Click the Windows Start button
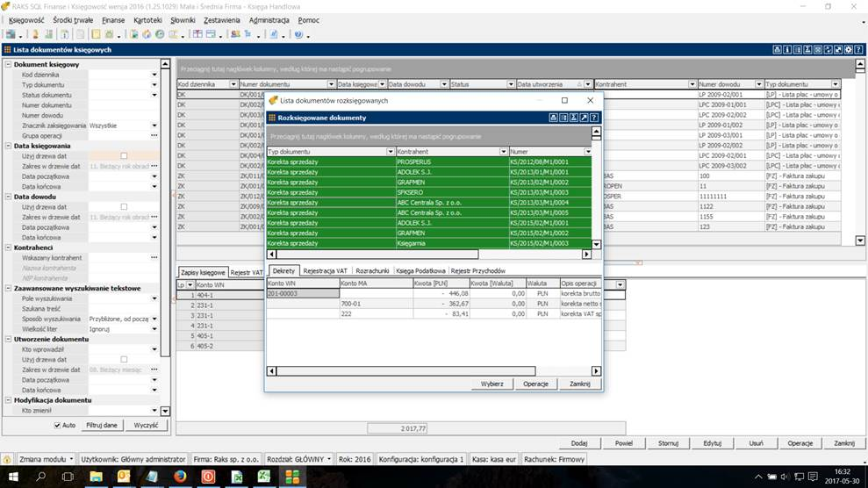868x488 pixels. pos(12,477)
